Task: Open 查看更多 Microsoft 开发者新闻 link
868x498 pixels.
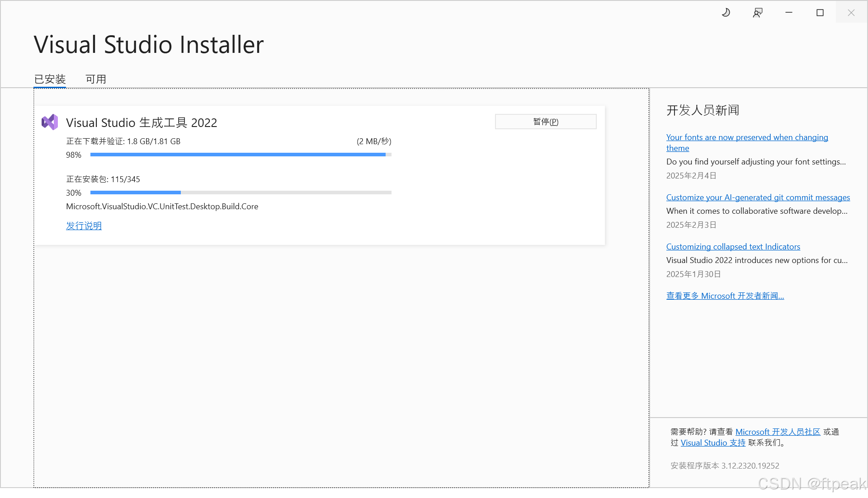Action: pos(725,296)
